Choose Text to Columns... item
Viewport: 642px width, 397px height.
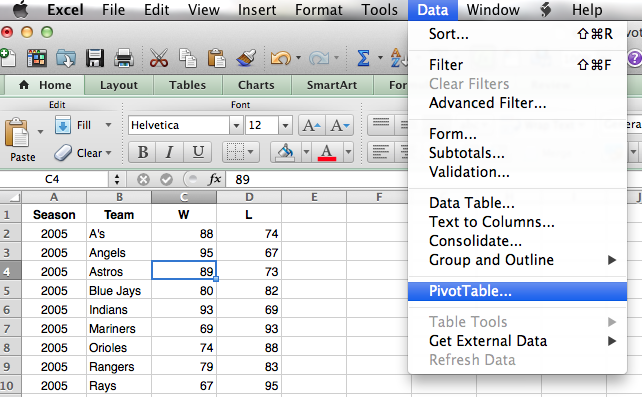point(518,222)
